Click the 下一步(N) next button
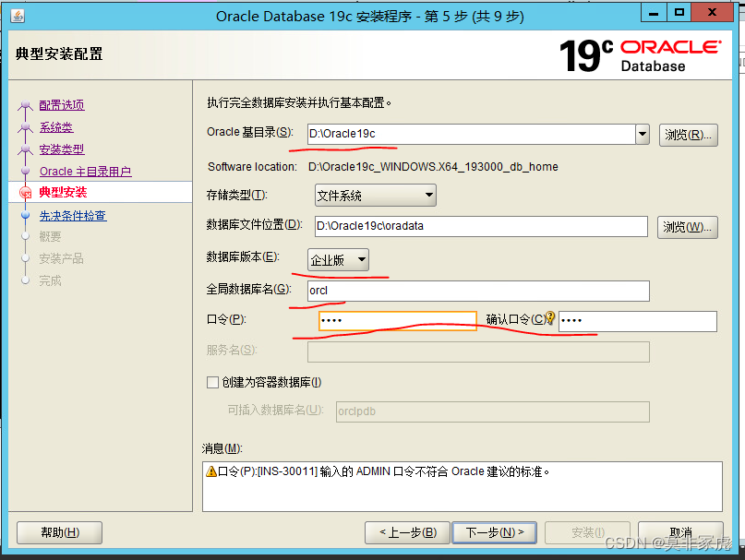745x560 pixels. click(494, 532)
